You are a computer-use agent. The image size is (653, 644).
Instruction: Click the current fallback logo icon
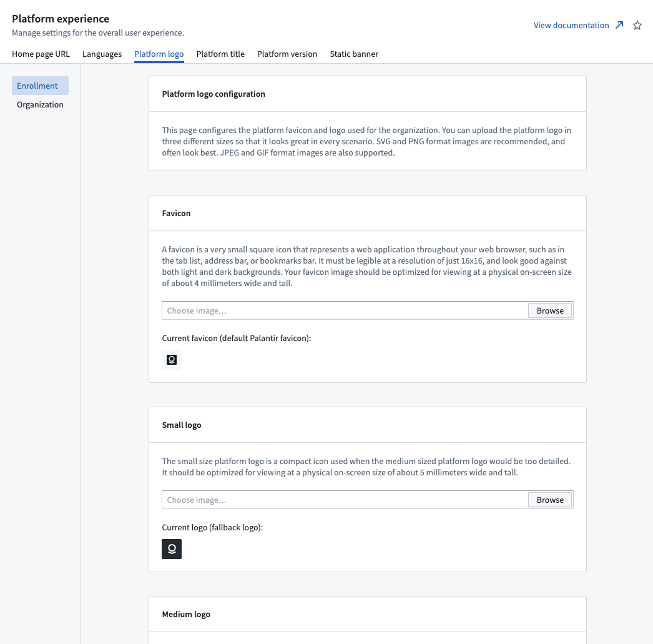click(x=172, y=549)
